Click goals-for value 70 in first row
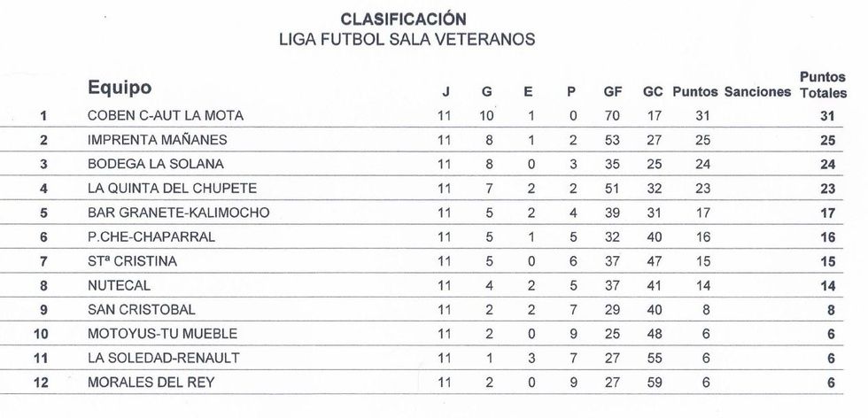This screenshot has height=418, width=868. pos(612,115)
